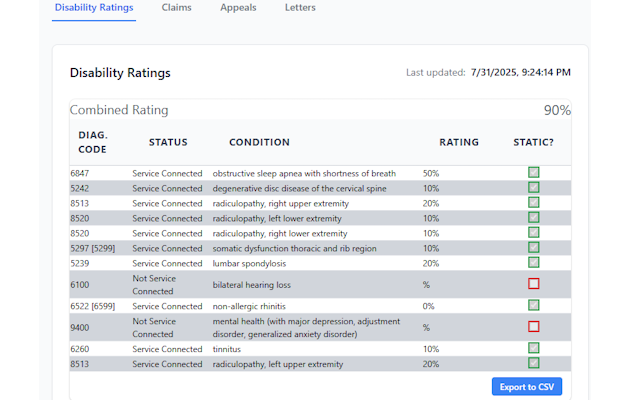Click condition 'lumbar spondylosis'
Image resolution: width=640 pixels, height=400 pixels.
pos(249,264)
